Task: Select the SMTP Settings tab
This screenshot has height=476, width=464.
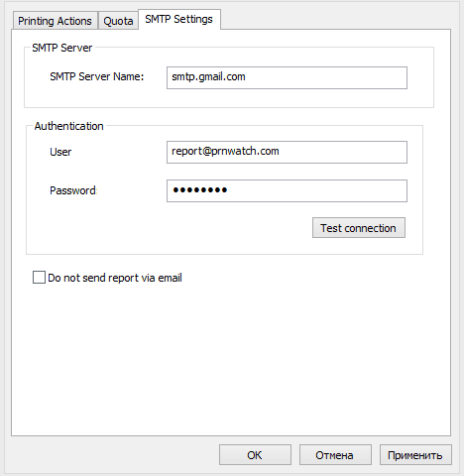Action: tap(179, 19)
